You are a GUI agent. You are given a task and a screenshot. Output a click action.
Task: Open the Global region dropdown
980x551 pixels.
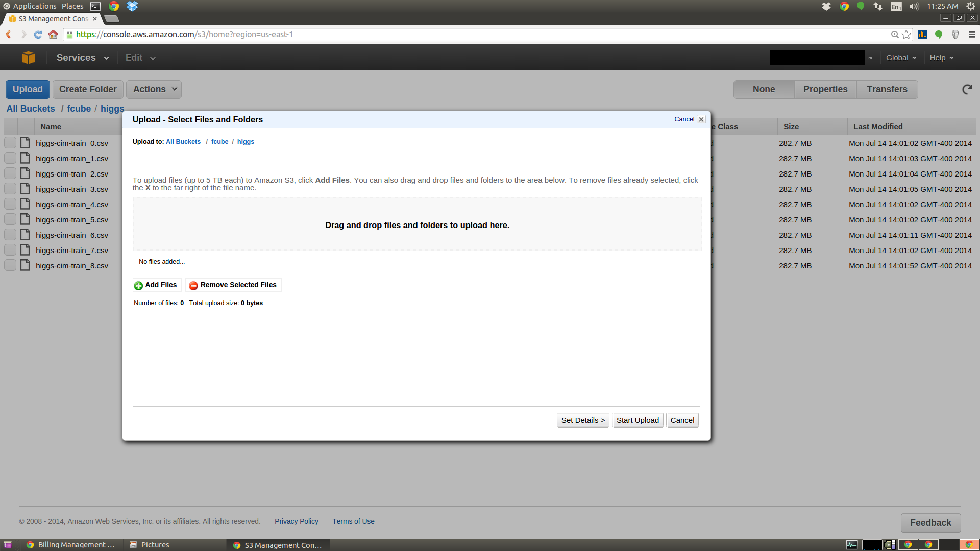(x=901, y=58)
